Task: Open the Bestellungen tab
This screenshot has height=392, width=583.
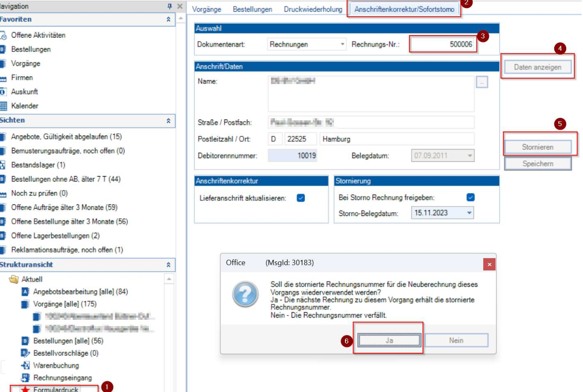Action: (252, 9)
